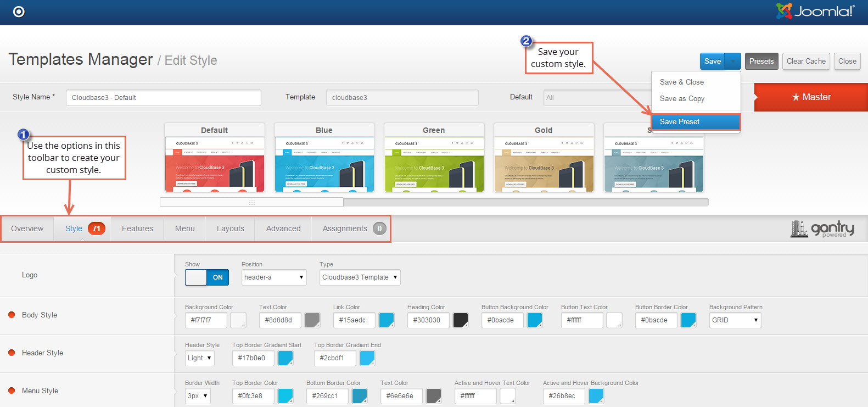Open the Body Text Color swatch
This screenshot has height=407, width=868.
coord(312,320)
